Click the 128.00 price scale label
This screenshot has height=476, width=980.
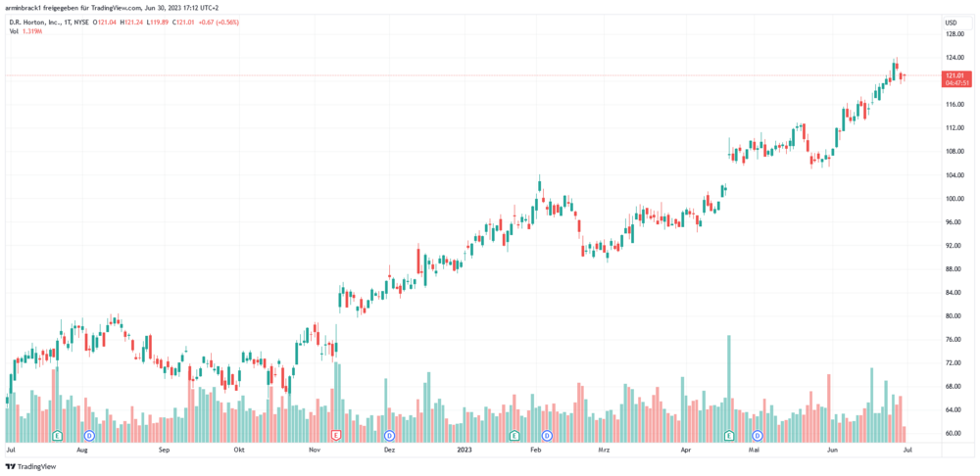955,34
